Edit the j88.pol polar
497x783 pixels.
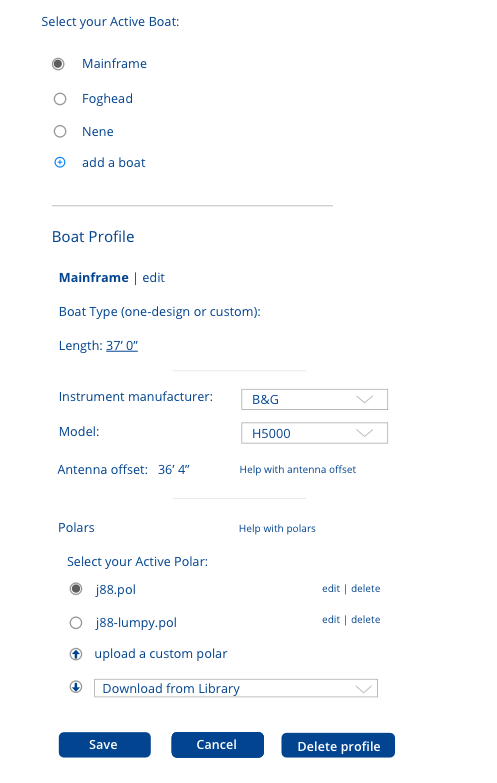pos(331,588)
